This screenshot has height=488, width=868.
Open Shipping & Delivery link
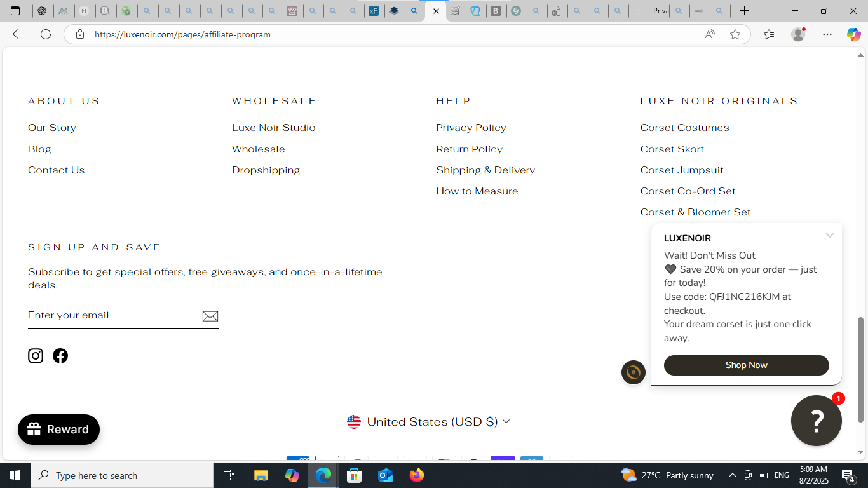pos(486,170)
